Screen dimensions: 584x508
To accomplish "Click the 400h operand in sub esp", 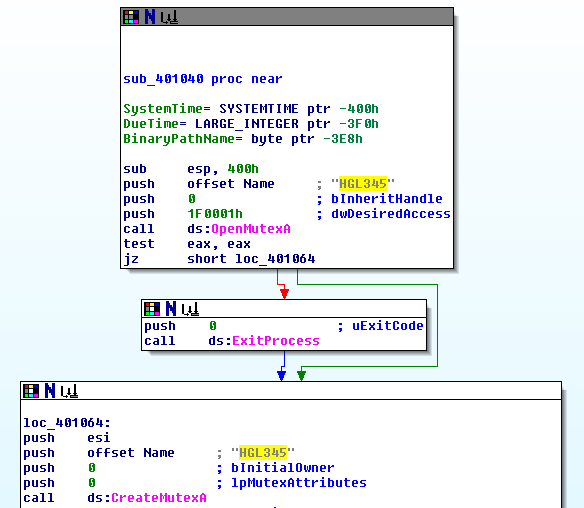I will point(243,169).
